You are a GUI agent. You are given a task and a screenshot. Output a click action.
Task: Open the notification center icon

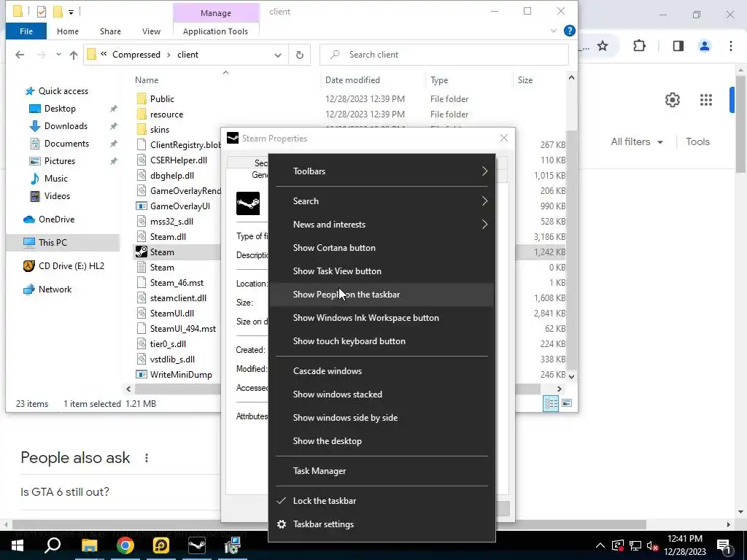[x=724, y=545]
